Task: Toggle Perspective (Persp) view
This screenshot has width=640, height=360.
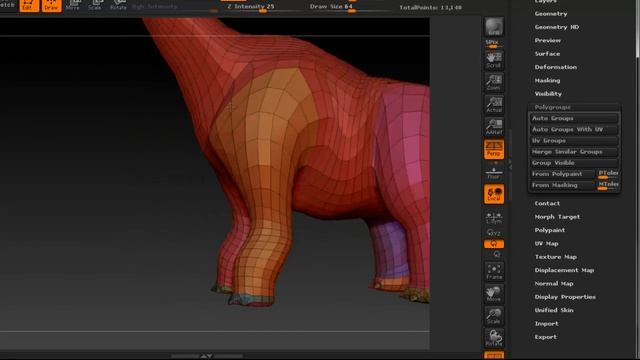Action: pos(494,149)
